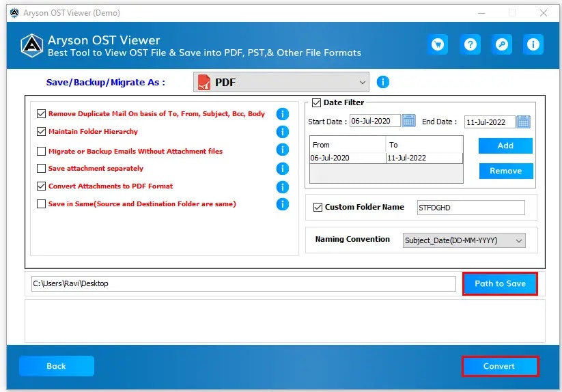Open the Save/Backup/Migrate As PDF dropdown
562x392 pixels.
tap(281, 82)
